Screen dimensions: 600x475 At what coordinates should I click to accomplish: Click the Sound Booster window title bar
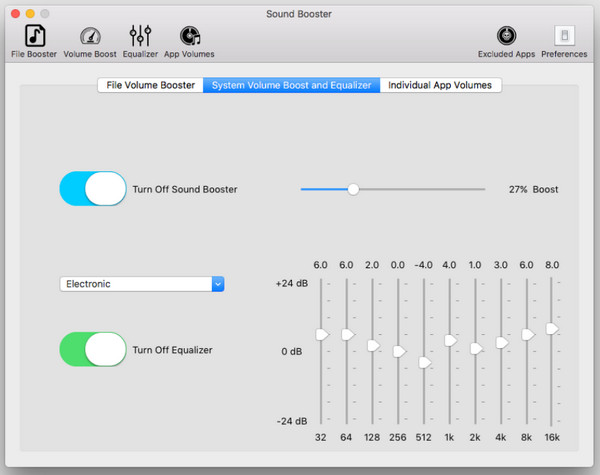[300, 13]
